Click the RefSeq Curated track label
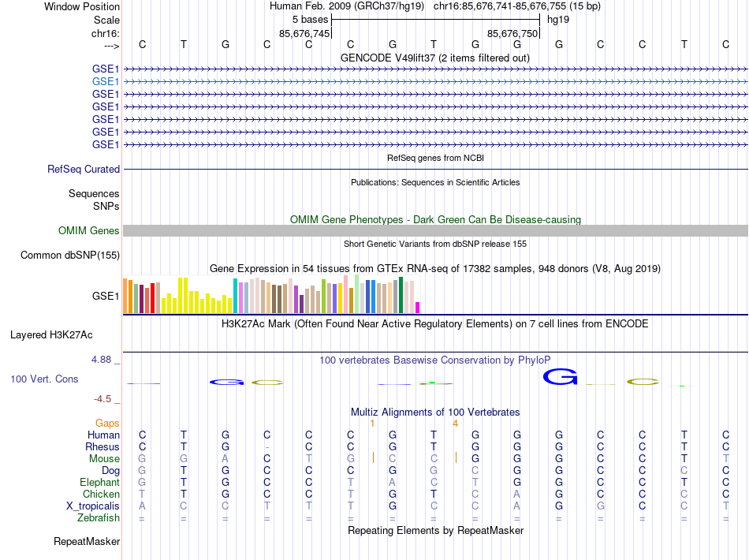This screenshot has width=749, height=560. click(84, 169)
